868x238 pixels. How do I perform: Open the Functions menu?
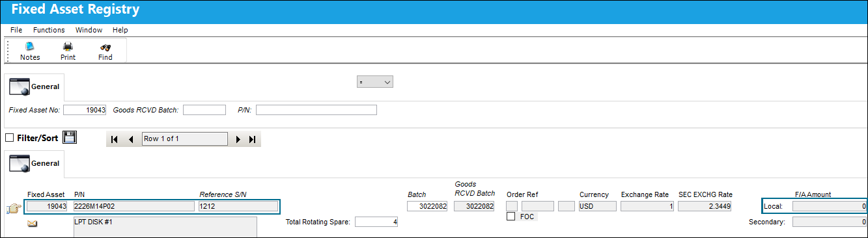tap(49, 30)
